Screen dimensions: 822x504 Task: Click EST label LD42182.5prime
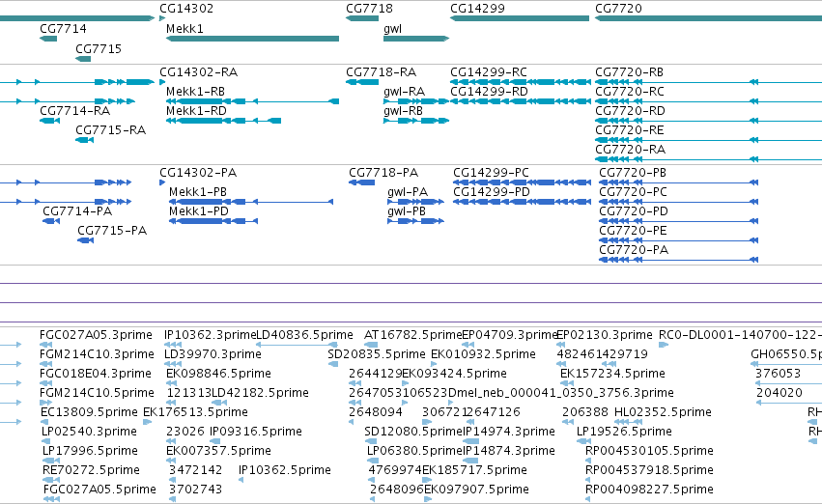pyautogui.click(x=260, y=394)
